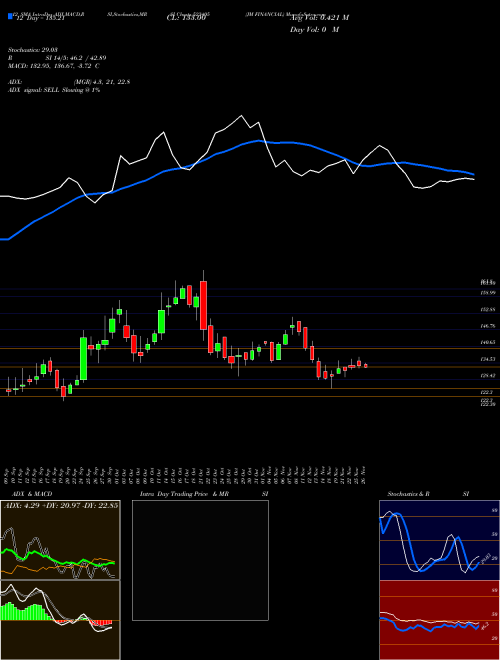Click the blue SMA legend square

click(10, 16)
